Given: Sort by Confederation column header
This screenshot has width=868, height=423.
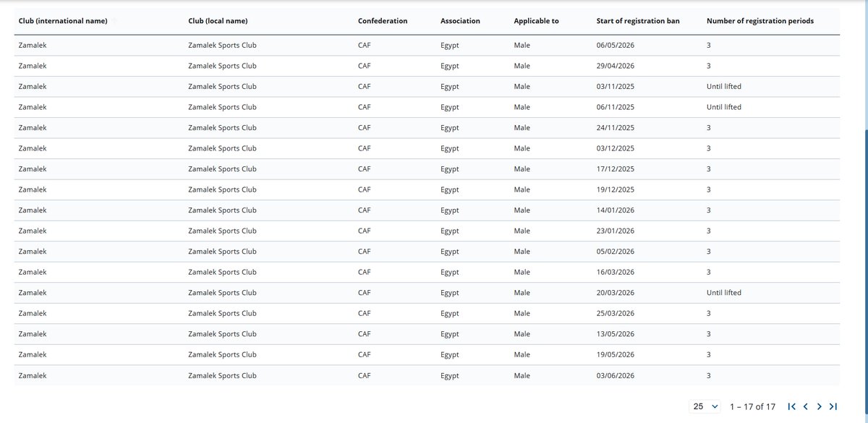Looking at the screenshot, I should click(383, 21).
